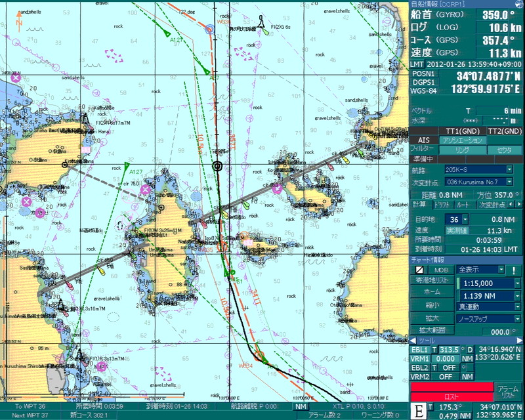Click the left arrow on the ツール bar

tap(413, 340)
